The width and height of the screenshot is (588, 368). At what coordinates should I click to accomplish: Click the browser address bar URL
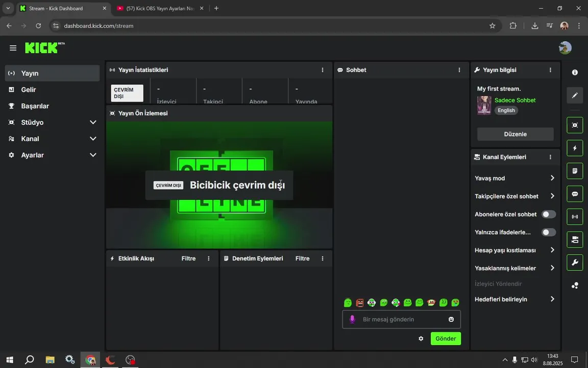coord(99,26)
